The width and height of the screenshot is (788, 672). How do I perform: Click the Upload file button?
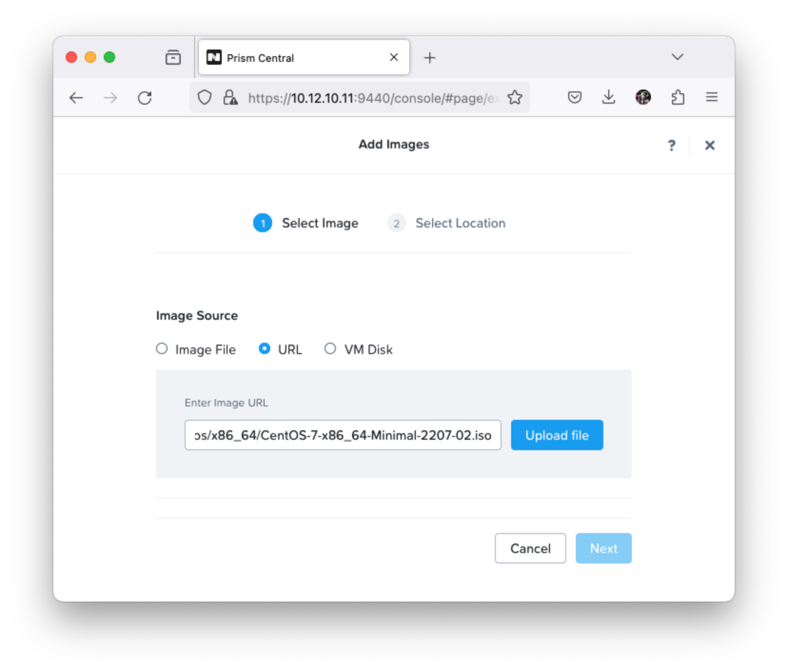point(557,435)
